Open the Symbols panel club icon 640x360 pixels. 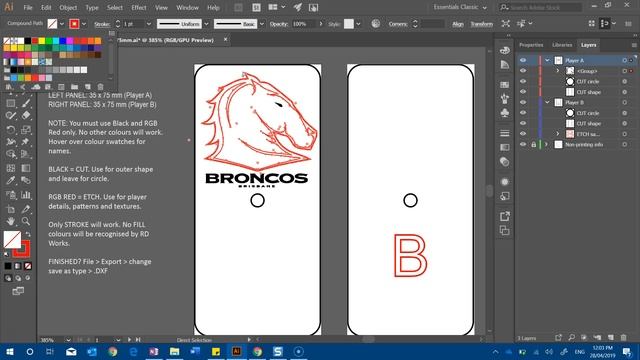click(504, 113)
